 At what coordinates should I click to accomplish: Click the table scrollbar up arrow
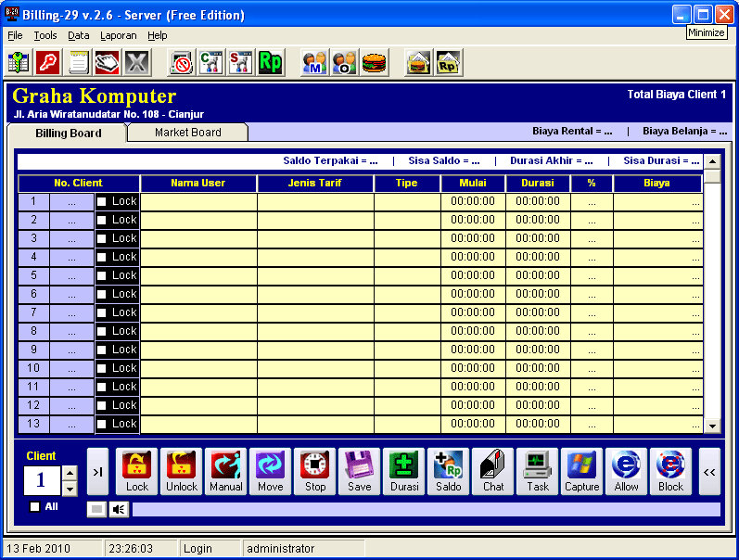[712, 161]
